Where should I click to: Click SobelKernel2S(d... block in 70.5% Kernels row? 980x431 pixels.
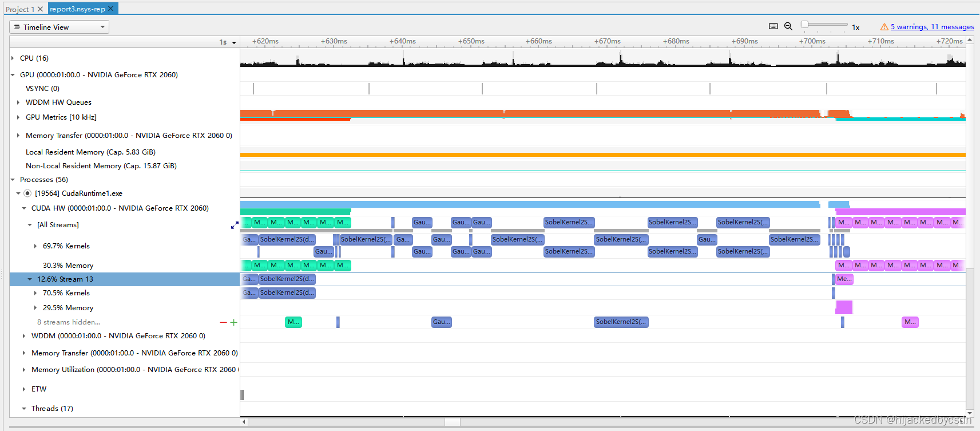coord(287,293)
